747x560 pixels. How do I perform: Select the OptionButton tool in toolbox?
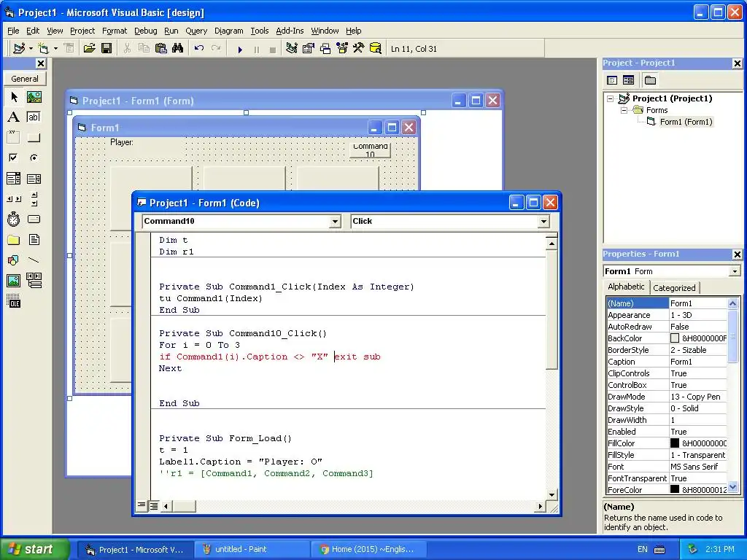(34, 157)
